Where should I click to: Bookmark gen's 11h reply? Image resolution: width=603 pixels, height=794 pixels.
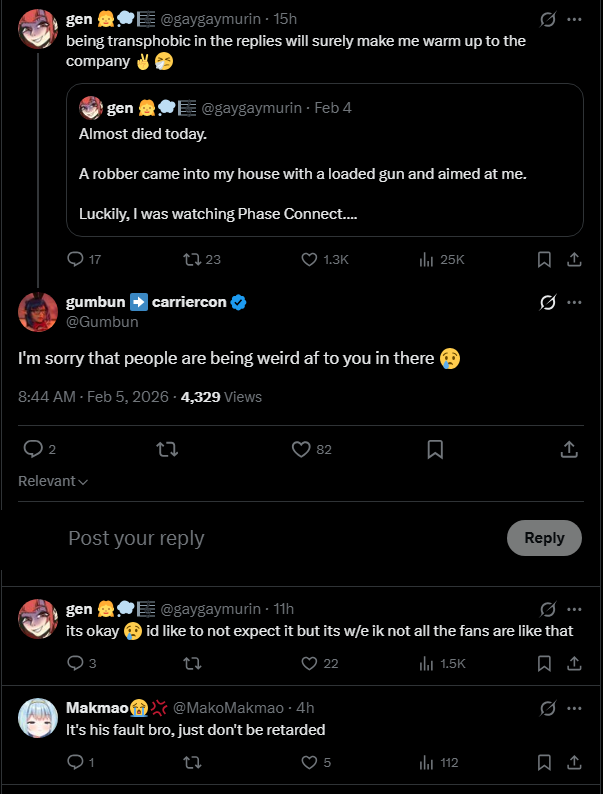pyautogui.click(x=544, y=663)
